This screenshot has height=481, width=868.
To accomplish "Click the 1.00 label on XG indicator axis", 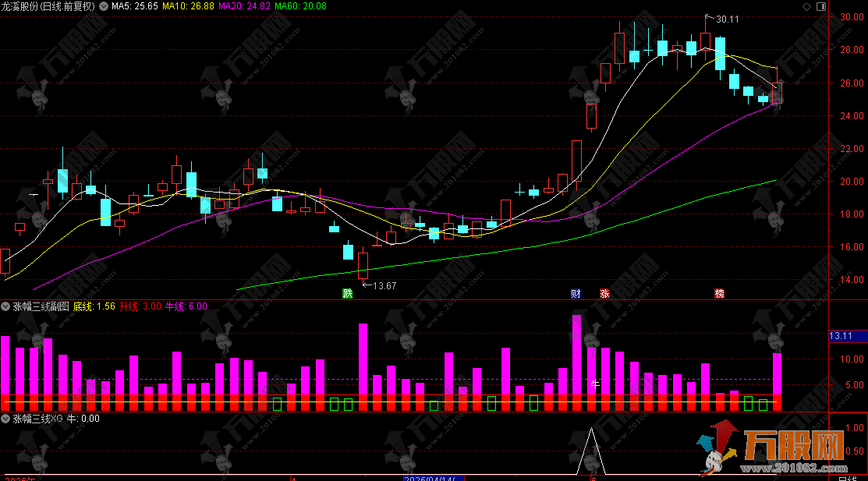I will 855,427.
